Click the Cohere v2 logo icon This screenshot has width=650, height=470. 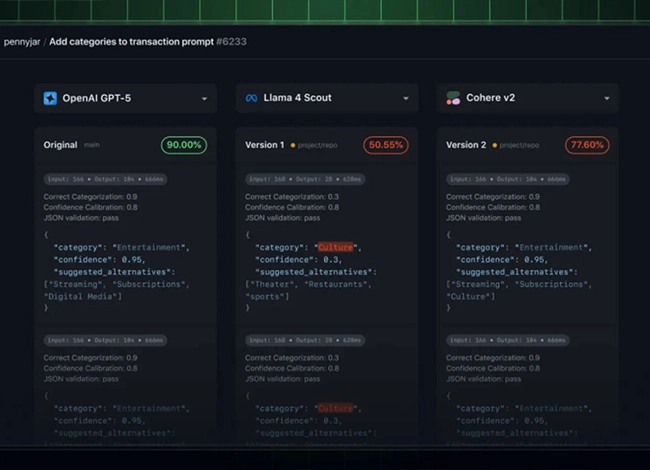pyautogui.click(x=453, y=98)
